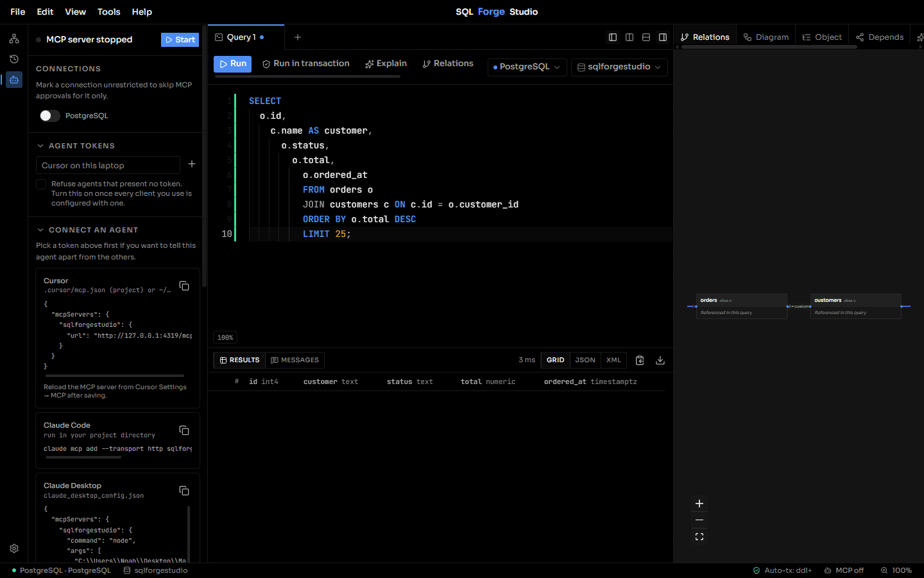Image resolution: width=924 pixels, height=578 pixels.
Task: Open the View menu
Action: click(75, 12)
